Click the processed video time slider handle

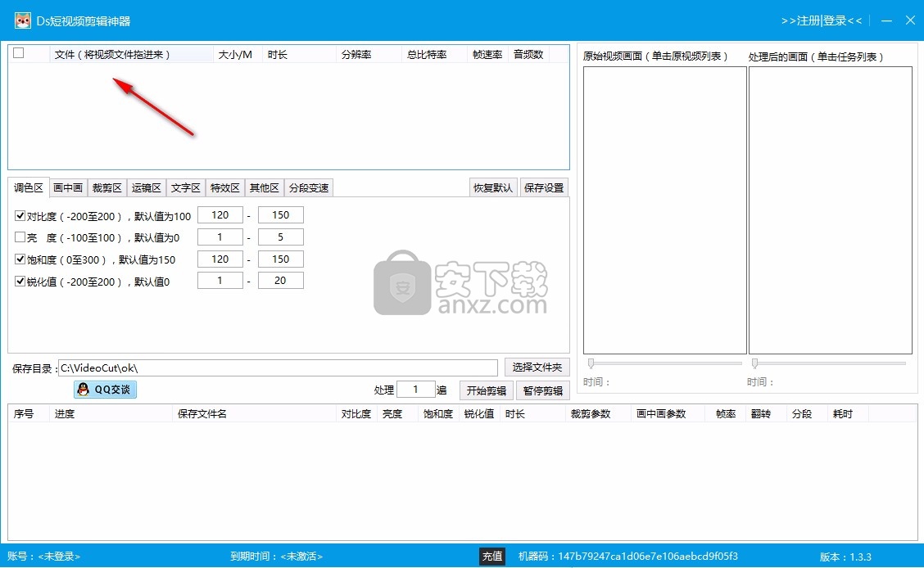(755, 363)
